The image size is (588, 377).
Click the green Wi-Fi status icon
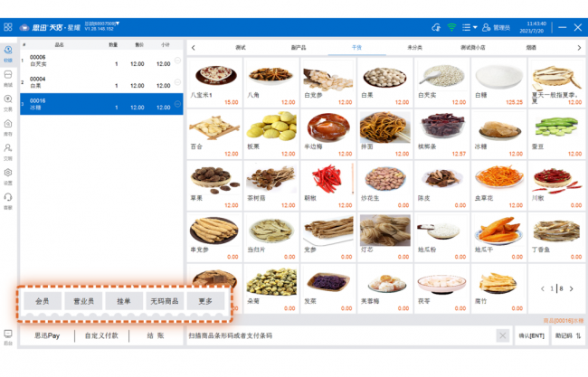click(452, 27)
